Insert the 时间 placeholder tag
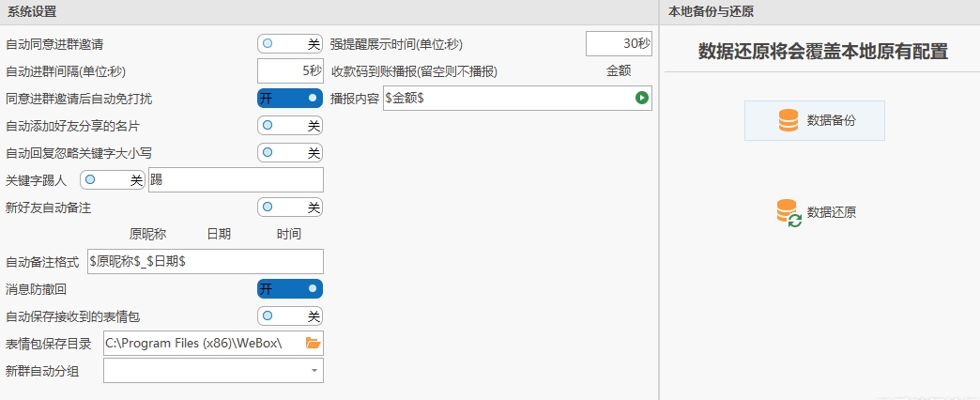This screenshot has height=400, width=980. (289, 235)
